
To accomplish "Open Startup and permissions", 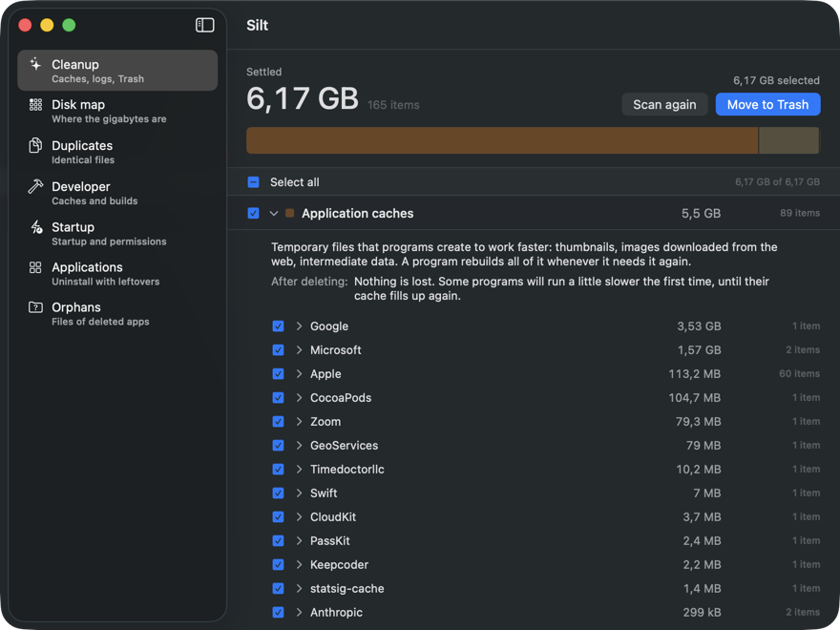I will click(117, 234).
